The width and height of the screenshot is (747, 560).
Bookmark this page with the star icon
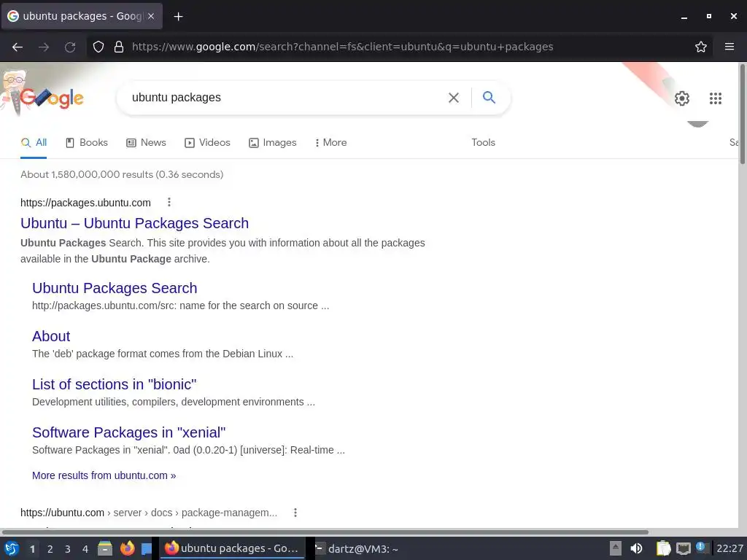(701, 47)
